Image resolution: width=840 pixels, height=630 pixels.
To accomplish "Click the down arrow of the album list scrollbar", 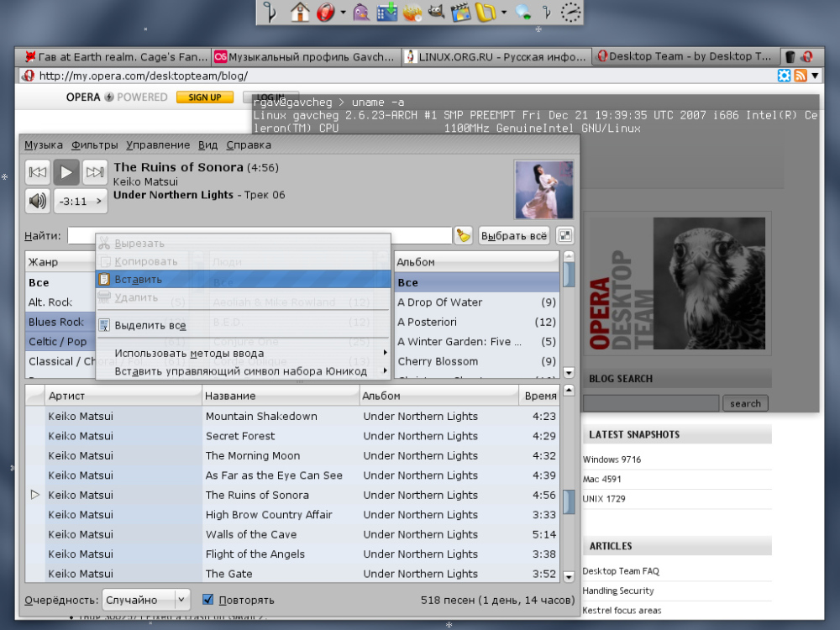I will pos(569,372).
